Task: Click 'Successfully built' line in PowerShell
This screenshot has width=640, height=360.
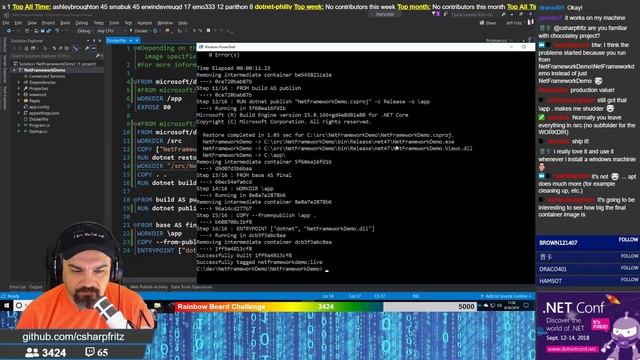Action: coord(244,256)
